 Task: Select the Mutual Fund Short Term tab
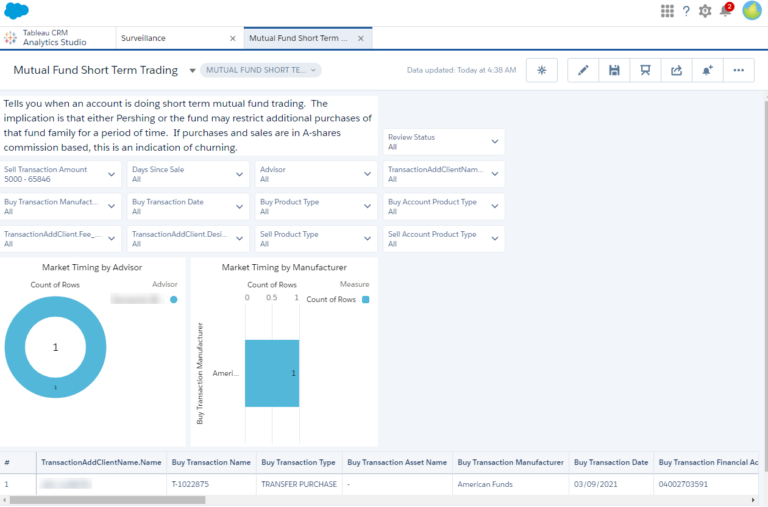(308, 38)
